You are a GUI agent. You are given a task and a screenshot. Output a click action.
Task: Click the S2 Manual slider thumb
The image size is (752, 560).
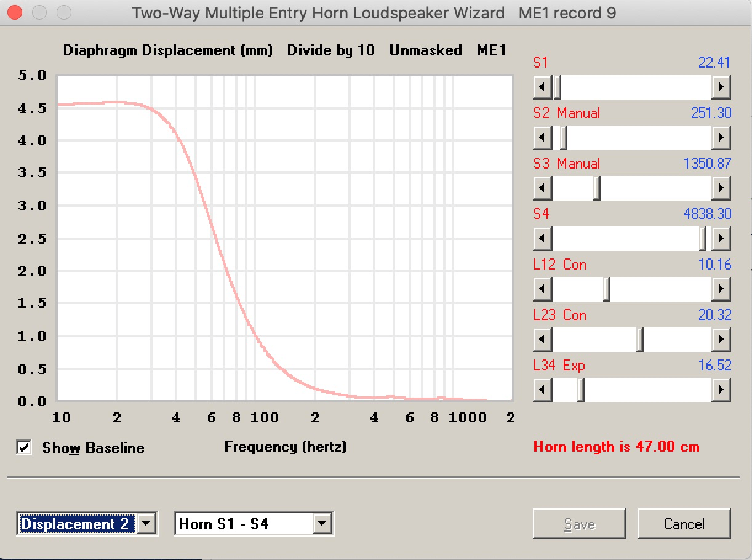563,137
